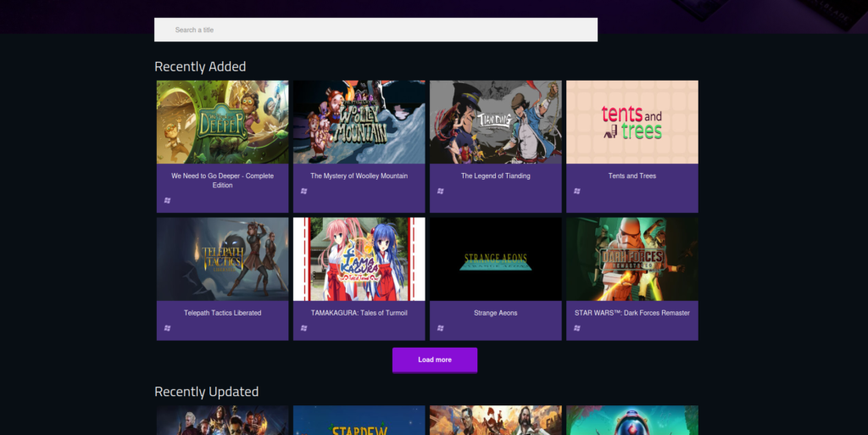Open the Tents and Trees cover image
The width and height of the screenshot is (868, 435).
(632, 122)
